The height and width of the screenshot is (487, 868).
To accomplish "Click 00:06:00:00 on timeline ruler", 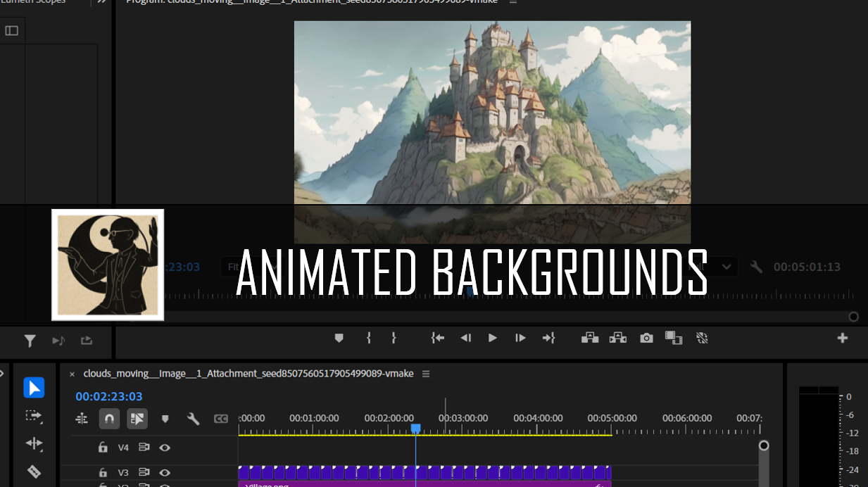I will 687,418.
